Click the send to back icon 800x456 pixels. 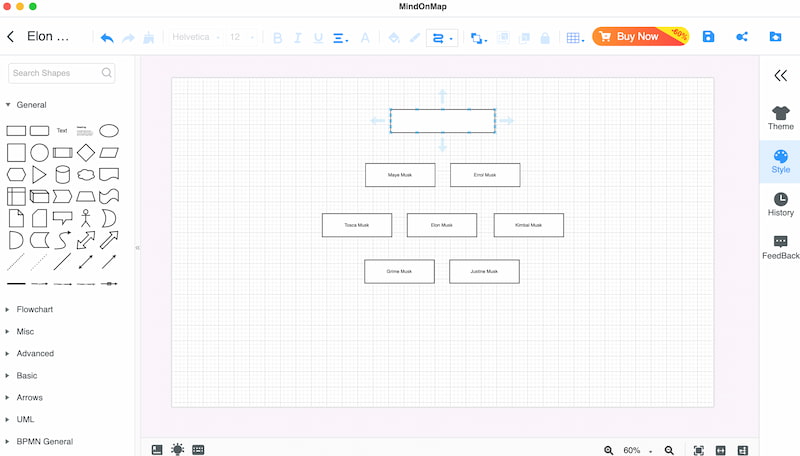click(x=524, y=38)
